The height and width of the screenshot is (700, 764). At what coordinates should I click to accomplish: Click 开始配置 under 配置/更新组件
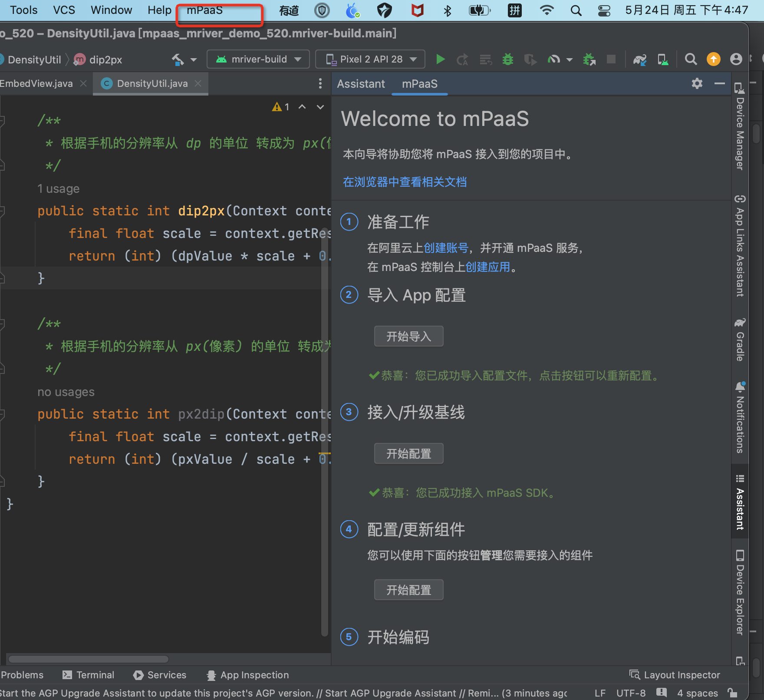(408, 590)
